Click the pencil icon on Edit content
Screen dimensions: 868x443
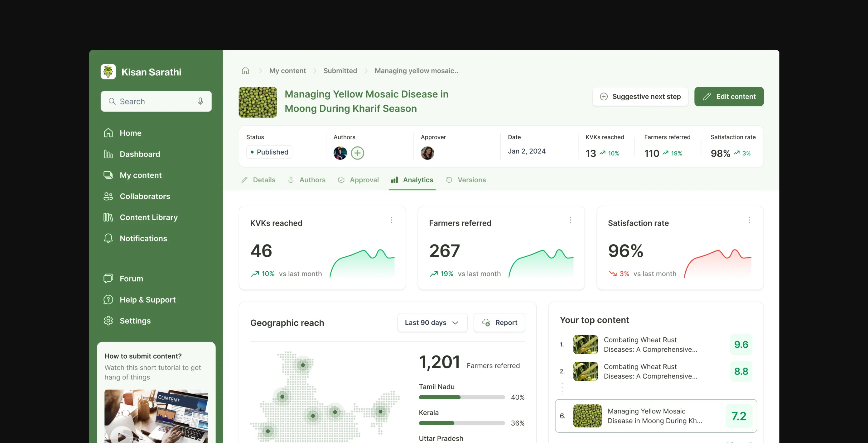(707, 97)
